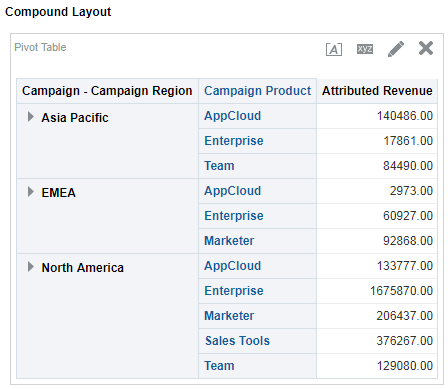The width and height of the screenshot is (448, 389).
Task: Open Team link under North America
Action: point(219,366)
